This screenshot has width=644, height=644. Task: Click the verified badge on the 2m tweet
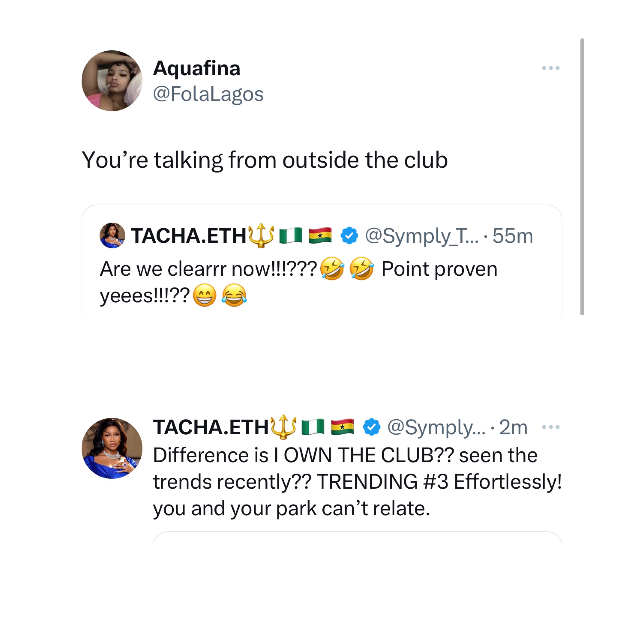[371, 427]
